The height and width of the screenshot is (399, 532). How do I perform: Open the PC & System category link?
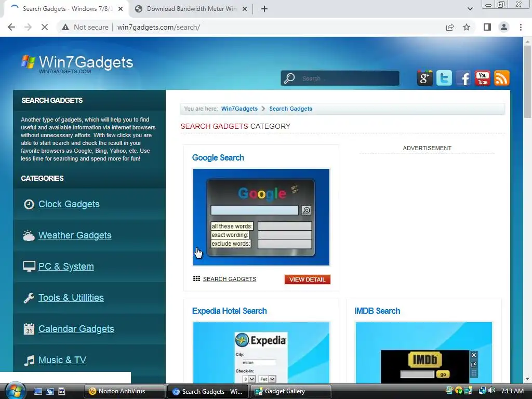coord(66,267)
